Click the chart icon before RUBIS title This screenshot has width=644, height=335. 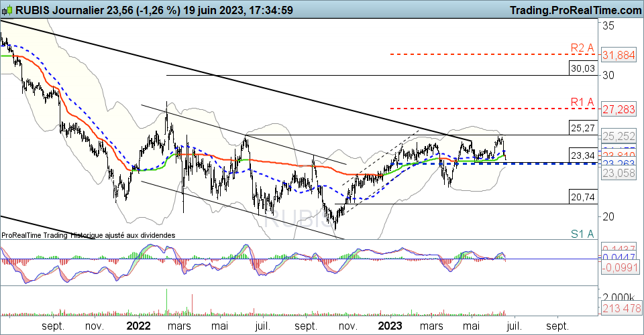(x=7, y=10)
